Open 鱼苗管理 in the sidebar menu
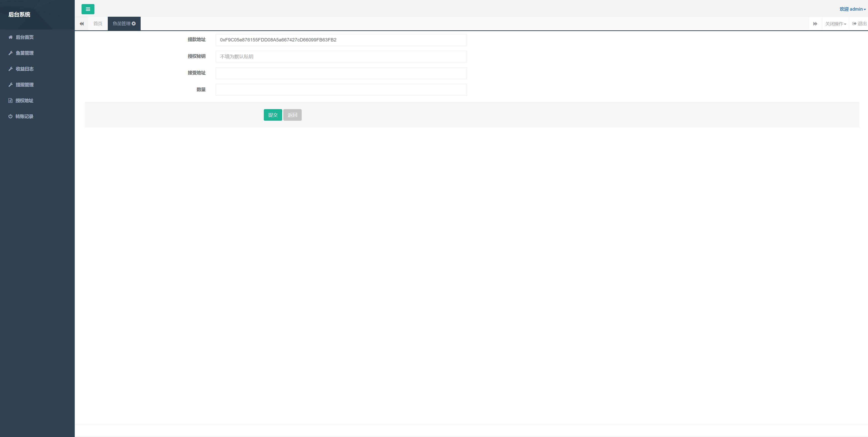The height and width of the screenshot is (437, 868). coord(24,53)
